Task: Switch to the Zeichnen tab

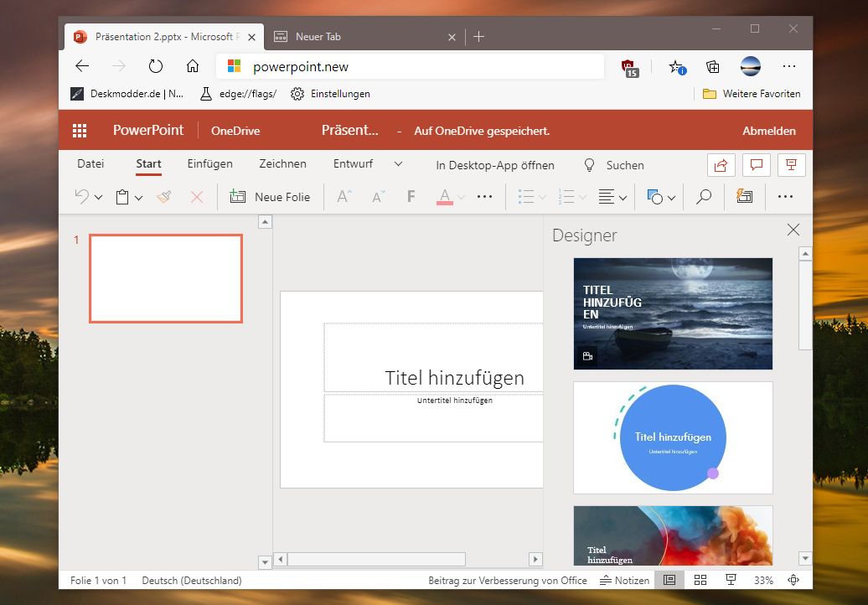Action: pyautogui.click(x=283, y=164)
